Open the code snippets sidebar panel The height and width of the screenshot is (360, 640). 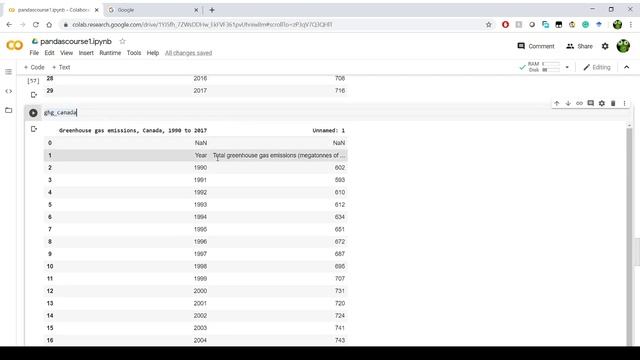click(x=8, y=91)
